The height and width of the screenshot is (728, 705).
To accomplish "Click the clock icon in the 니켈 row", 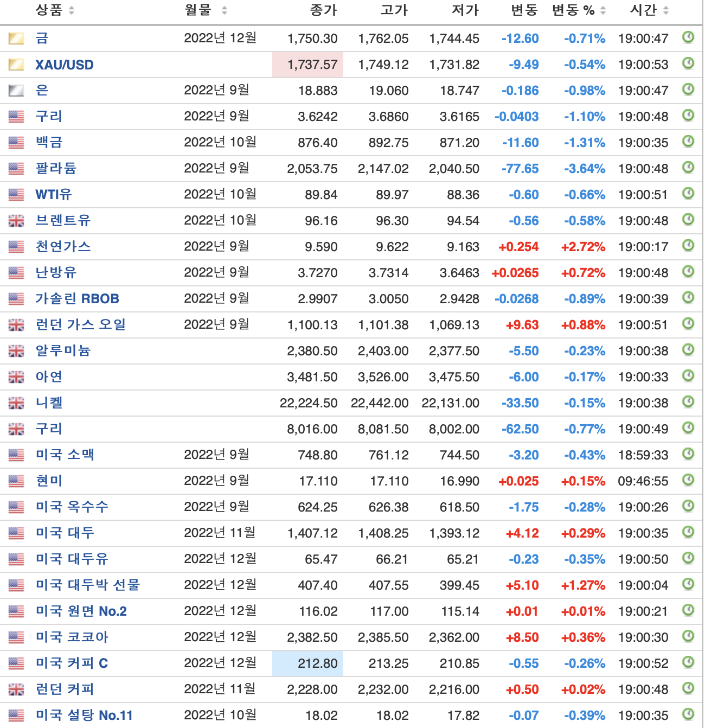I will pyautogui.click(x=688, y=402).
